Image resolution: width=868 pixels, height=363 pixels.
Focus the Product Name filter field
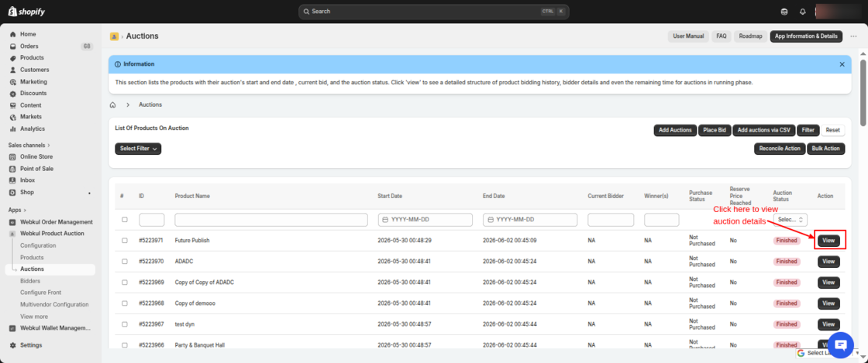point(271,220)
